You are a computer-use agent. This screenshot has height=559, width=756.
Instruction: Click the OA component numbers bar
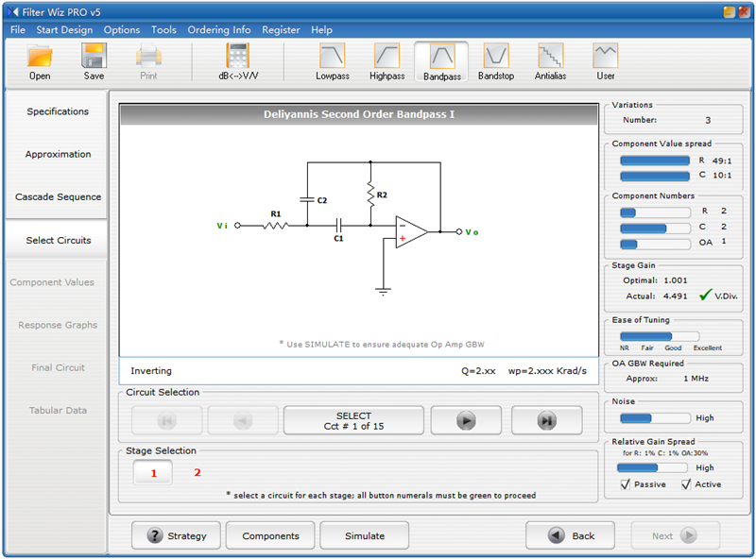click(x=655, y=244)
